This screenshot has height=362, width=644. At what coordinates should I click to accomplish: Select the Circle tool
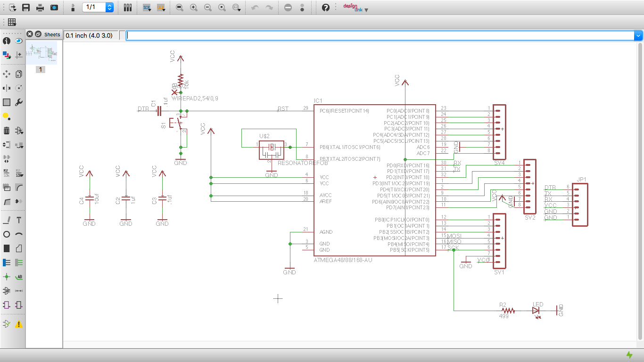(7, 234)
